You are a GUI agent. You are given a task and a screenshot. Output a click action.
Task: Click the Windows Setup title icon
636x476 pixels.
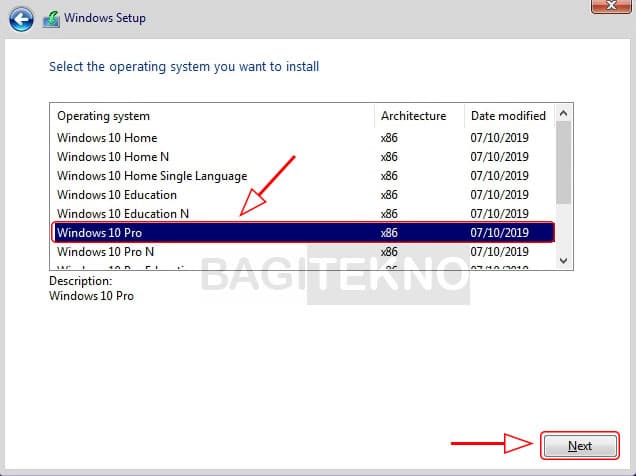click(52, 19)
